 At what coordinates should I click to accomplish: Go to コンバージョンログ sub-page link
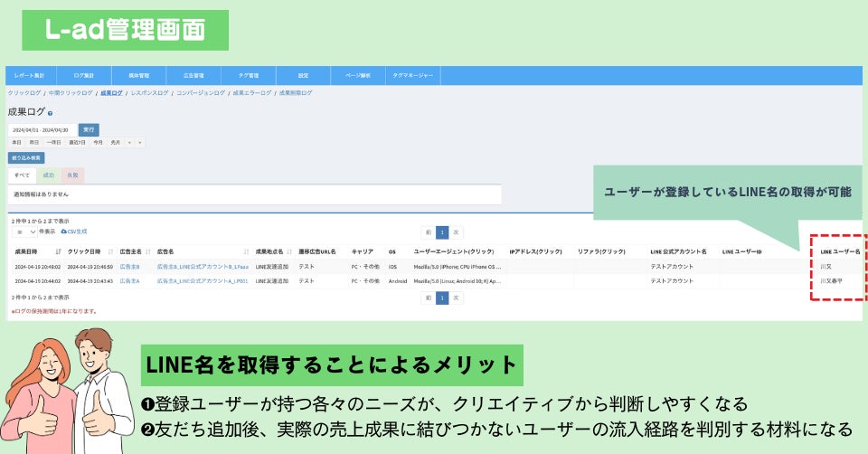(201, 93)
